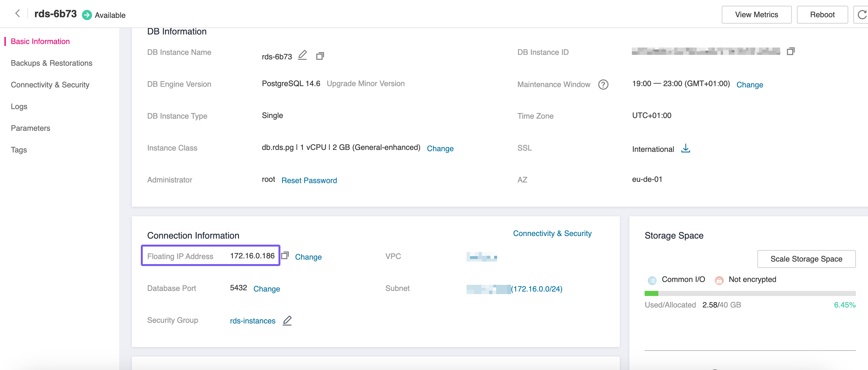
Task: Go to the Connectivity & Security sidebar item
Action: tap(50, 85)
